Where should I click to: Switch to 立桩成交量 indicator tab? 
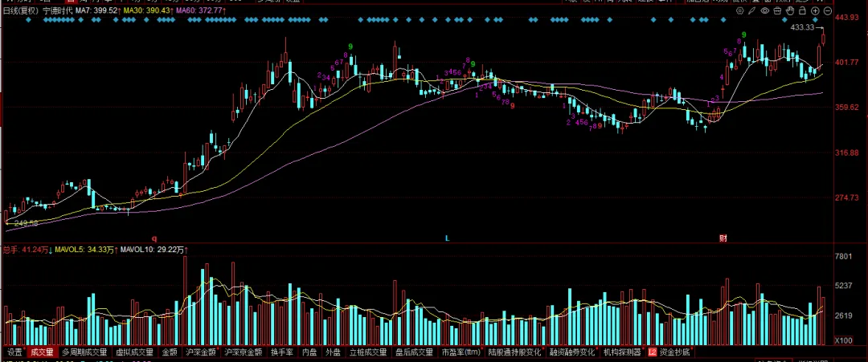click(x=367, y=352)
